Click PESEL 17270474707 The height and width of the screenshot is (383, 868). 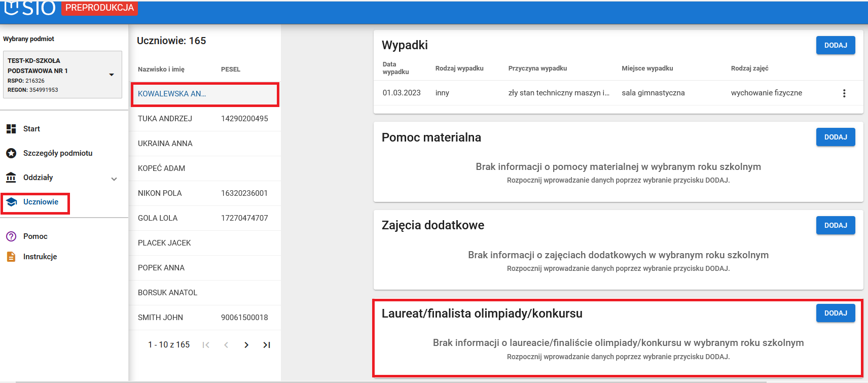click(x=244, y=218)
